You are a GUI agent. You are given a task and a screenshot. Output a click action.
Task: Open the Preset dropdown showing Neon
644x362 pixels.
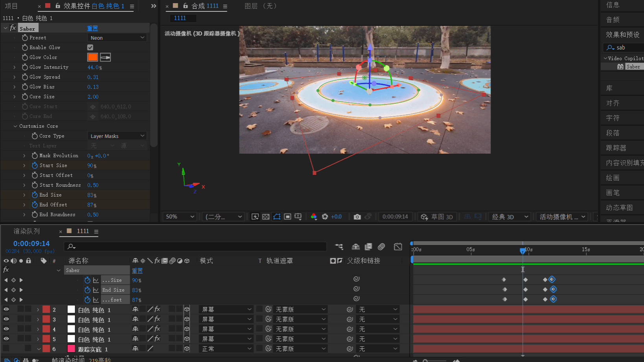coord(117,38)
